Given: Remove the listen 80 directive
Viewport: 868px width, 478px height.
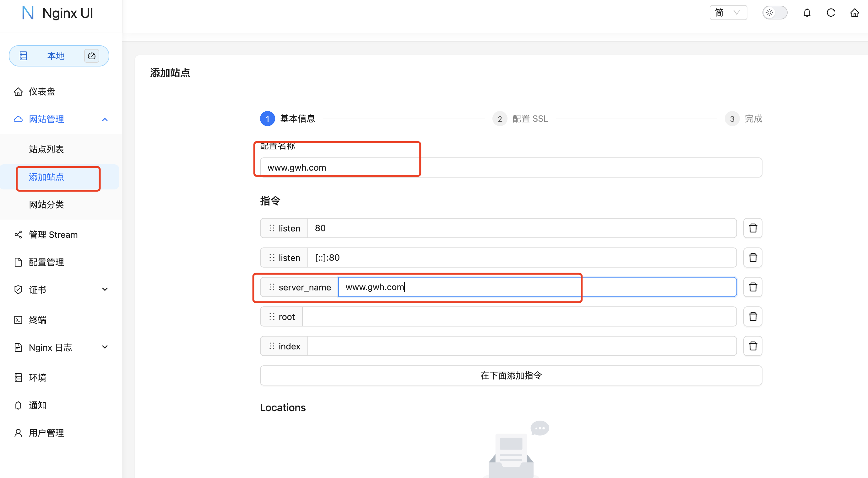Looking at the screenshot, I should 753,228.
